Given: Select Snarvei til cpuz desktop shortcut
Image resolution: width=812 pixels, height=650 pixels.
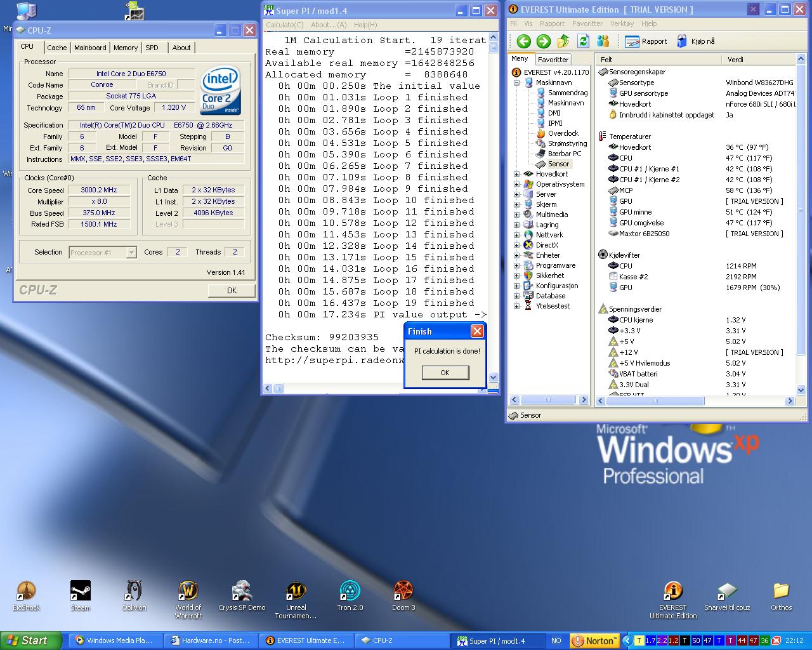Looking at the screenshot, I should tap(727, 595).
